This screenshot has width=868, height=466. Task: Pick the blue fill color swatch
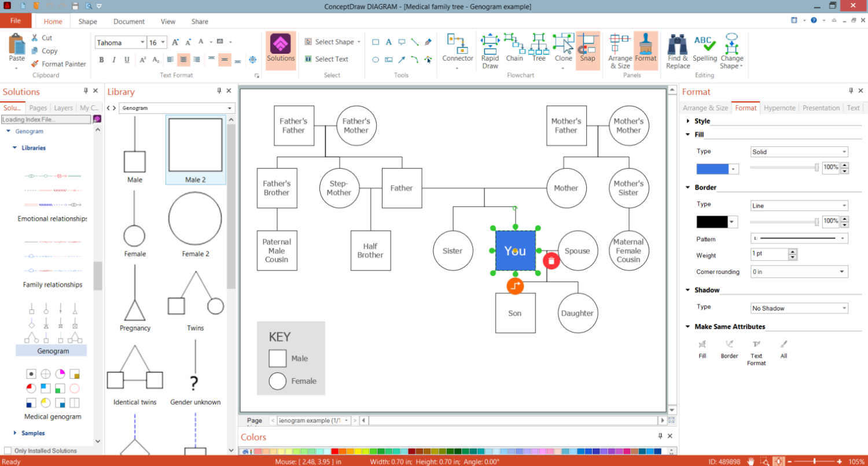tap(712, 169)
